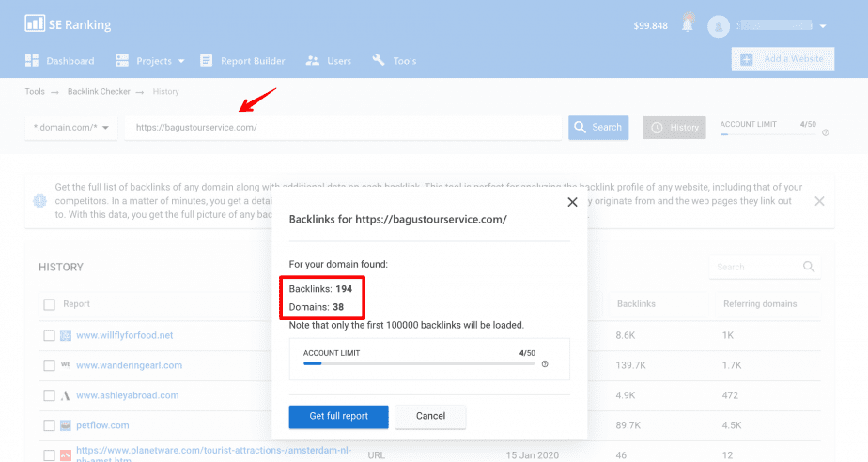
Task: Open www.willflyforfood.net report
Action: point(125,335)
